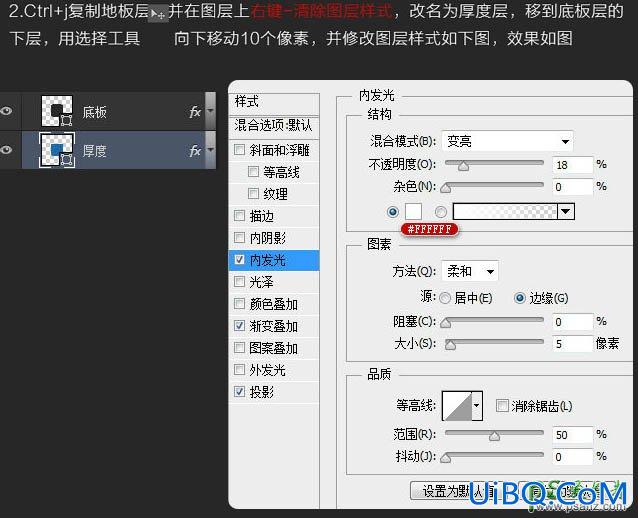Enable the 颜色叠加 checkbox
Viewport: 638px width, 518px height.
[240, 304]
